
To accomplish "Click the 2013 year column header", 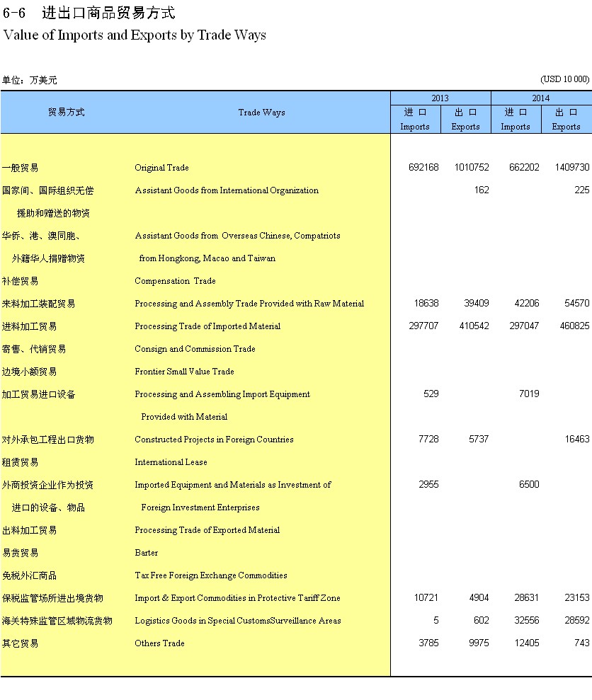I will [440, 98].
